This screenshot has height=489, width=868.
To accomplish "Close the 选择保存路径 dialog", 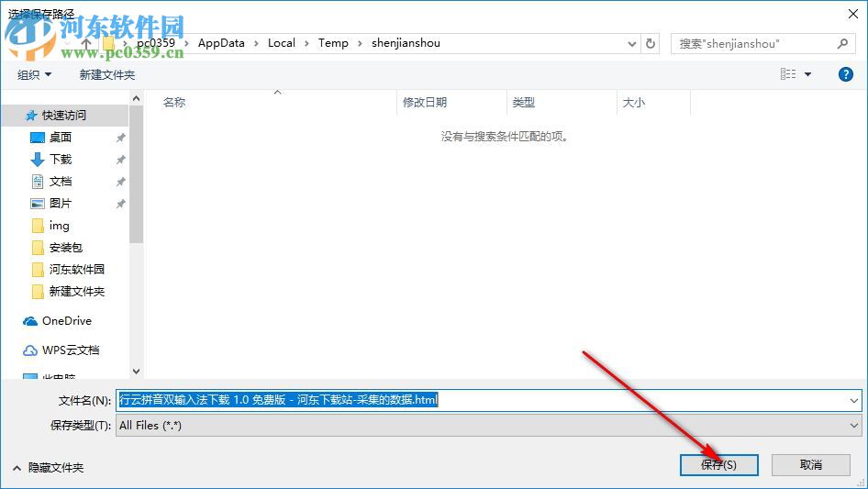I will coord(853,14).
